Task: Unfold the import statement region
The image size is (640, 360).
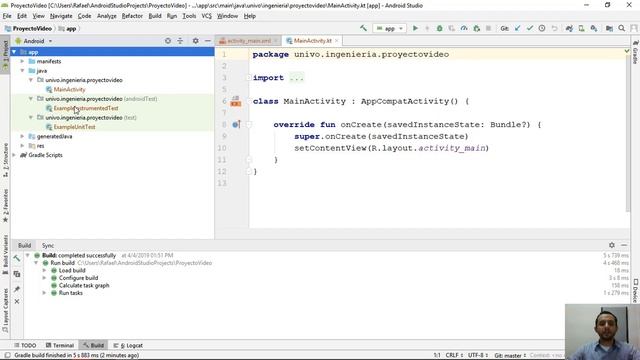Action: (x=248, y=78)
